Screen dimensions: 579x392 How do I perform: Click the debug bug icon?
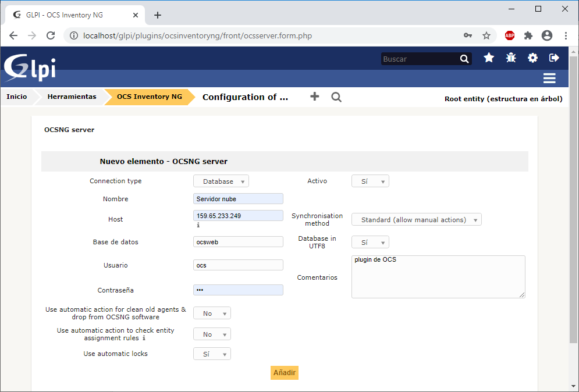[x=511, y=58]
